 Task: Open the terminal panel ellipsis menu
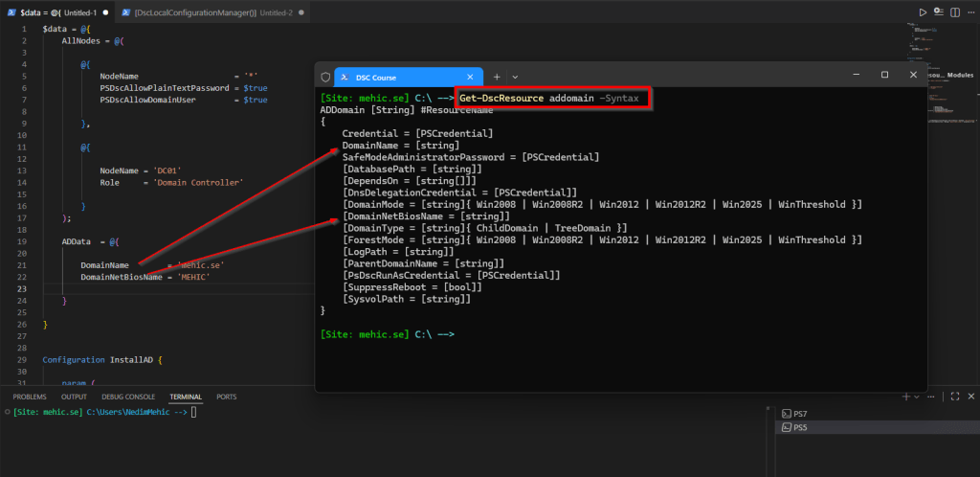pyautogui.click(x=932, y=396)
